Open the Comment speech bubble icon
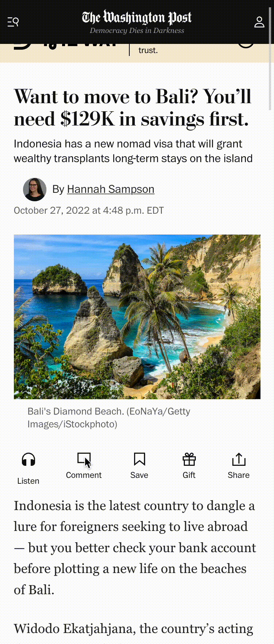The image size is (274, 644). pos(84,459)
